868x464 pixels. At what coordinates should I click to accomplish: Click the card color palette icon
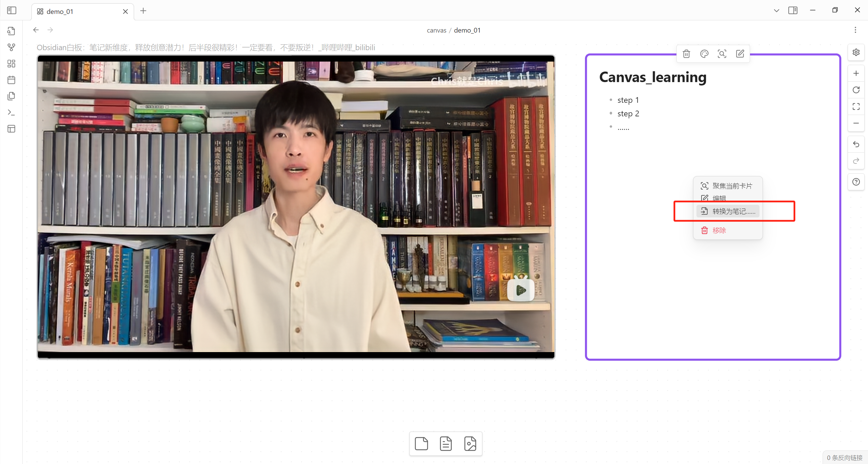704,54
